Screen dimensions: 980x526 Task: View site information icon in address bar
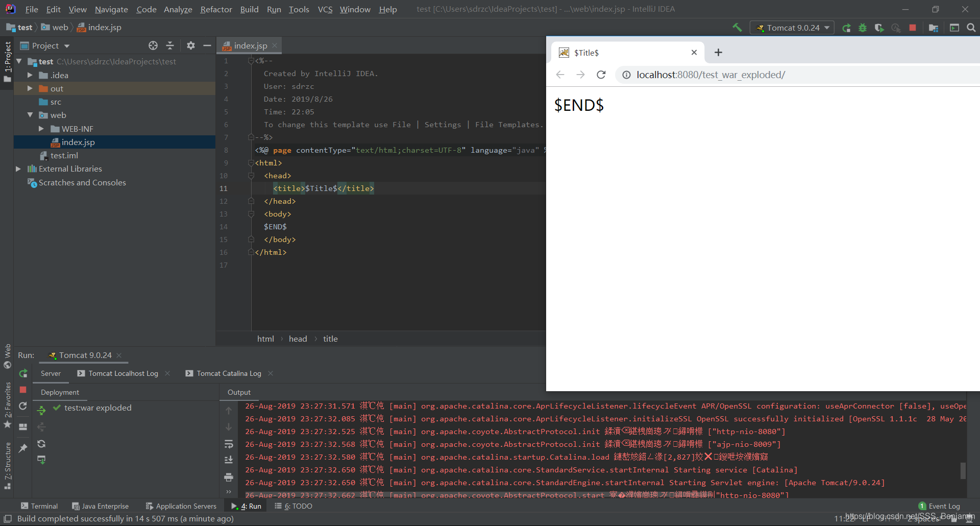click(626, 75)
